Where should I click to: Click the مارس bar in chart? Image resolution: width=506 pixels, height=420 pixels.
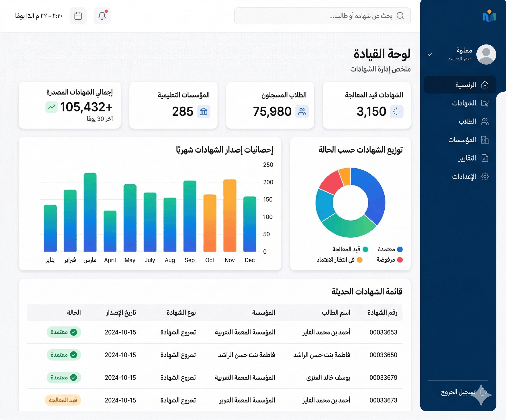click(x=90, y=212)
